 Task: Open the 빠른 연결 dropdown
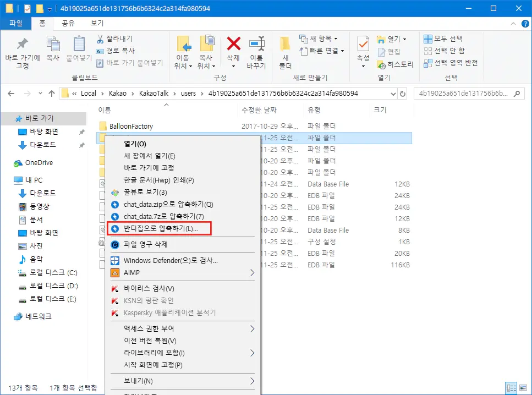tap(322, 51)
